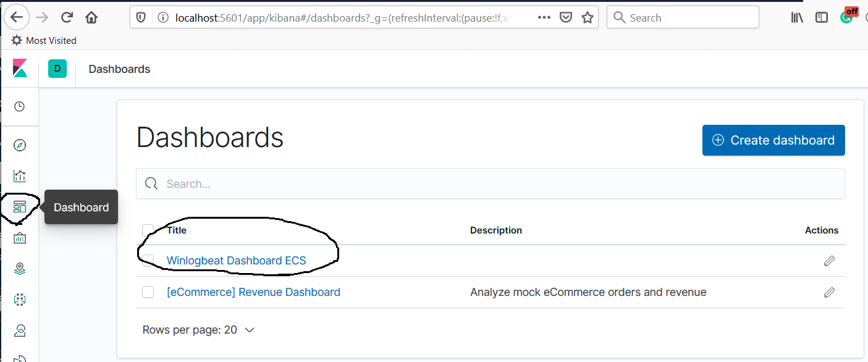Open Winlogbeat Dashboard ECS link
The image size is (868, 362).
pos(236,261)
